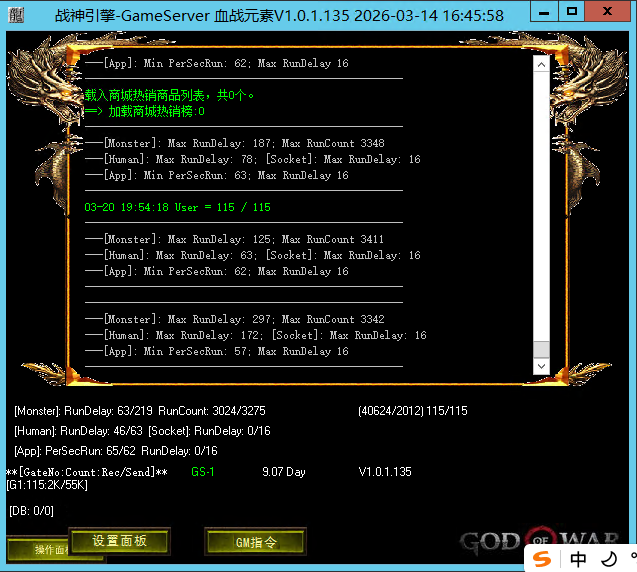Minimize the GameServer window
The image size is (637, 572).
tap(537, 14)
